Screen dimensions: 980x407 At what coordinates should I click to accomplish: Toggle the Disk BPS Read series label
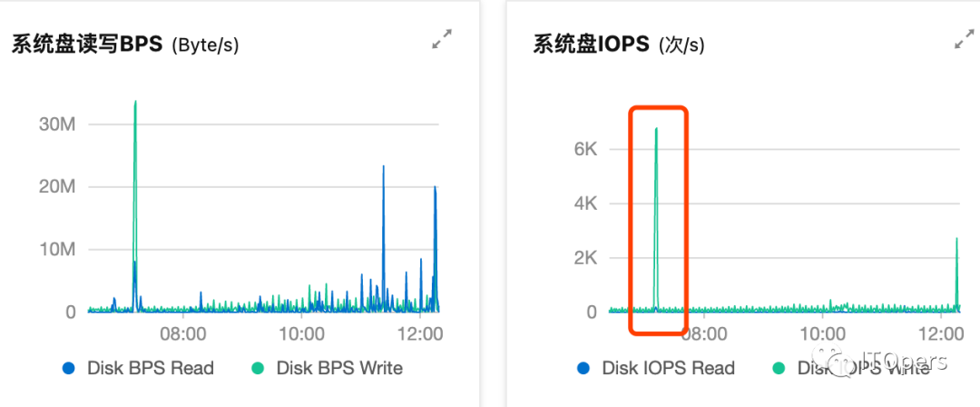point(150,369)
